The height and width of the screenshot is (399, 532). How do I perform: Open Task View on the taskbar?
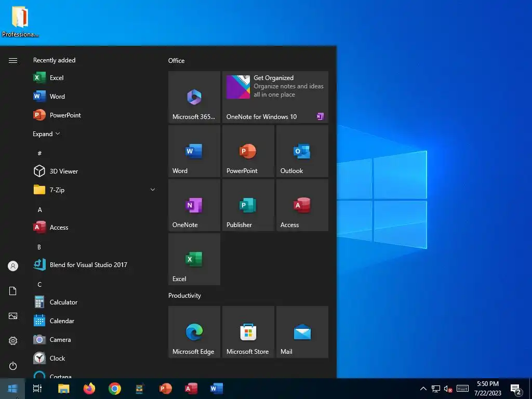click(x=37, y=389)
